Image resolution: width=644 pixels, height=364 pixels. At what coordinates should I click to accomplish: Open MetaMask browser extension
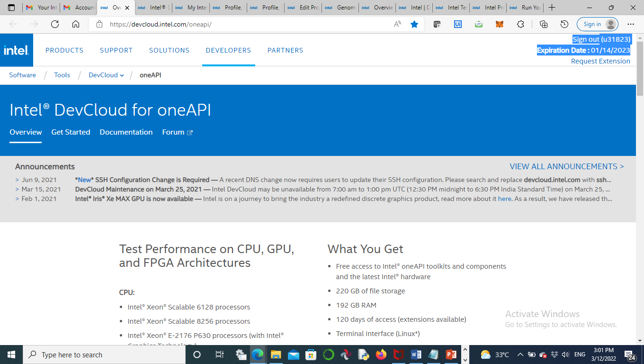click(x=499, y=24)
